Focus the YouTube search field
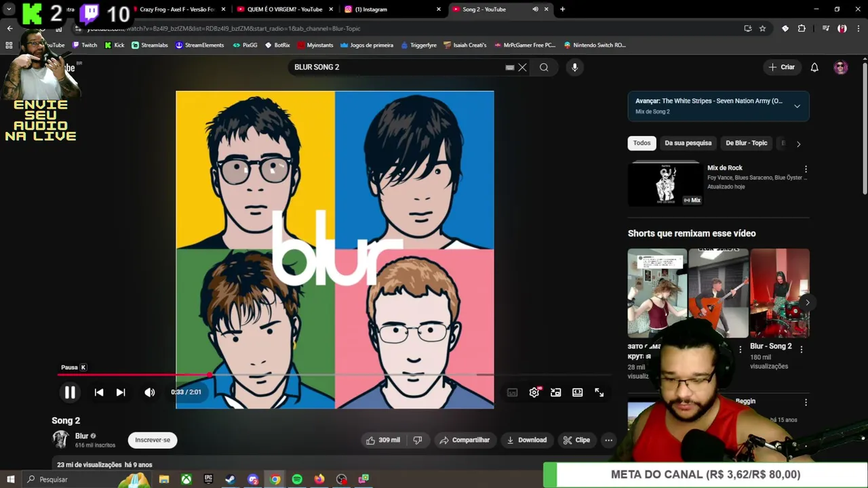Image resolution: width=868 pixels, height=488 pixels. (x=397, y=67)
